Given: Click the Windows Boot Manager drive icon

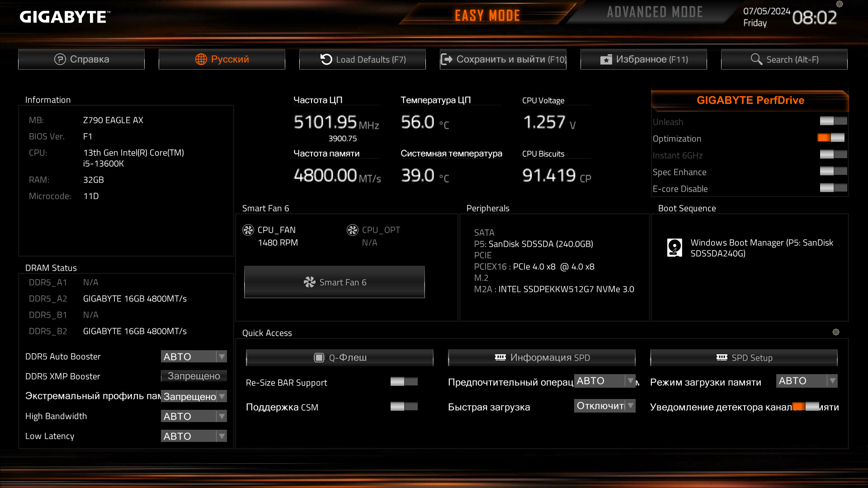Looking at the screenshot, I should (x=675, y=248).
